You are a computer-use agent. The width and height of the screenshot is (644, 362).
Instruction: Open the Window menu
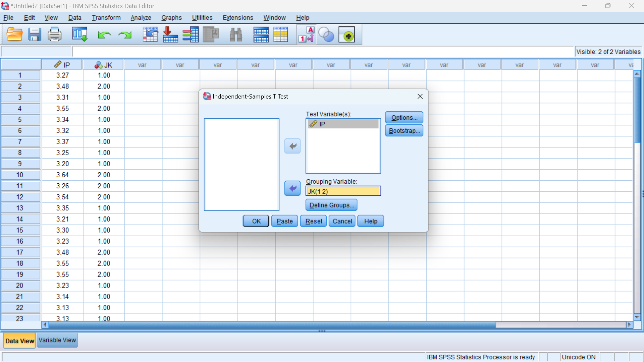coord(275,18)
